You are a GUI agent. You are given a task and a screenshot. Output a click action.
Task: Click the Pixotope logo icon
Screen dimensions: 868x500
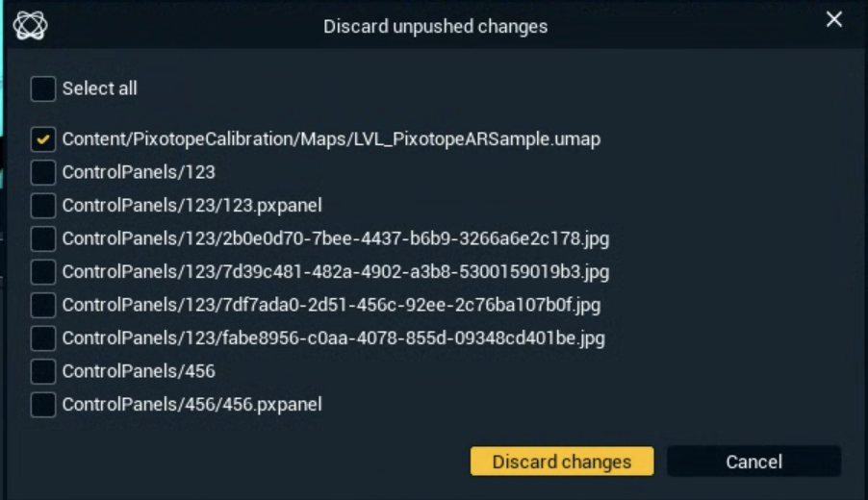(x=30, y=25)
